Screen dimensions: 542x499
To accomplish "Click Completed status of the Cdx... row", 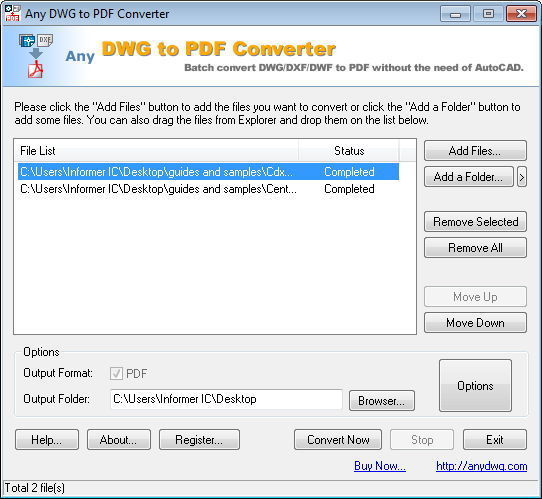I will pos(349,172).
